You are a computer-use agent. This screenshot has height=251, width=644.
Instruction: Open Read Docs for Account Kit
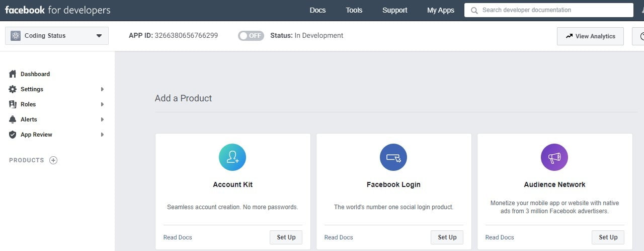(x=178, y=237)
